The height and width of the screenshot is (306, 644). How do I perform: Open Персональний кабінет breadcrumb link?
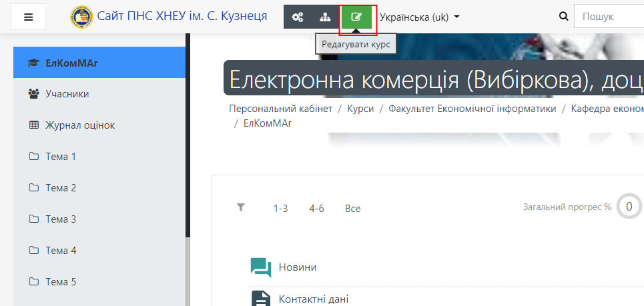pos(281,109)
